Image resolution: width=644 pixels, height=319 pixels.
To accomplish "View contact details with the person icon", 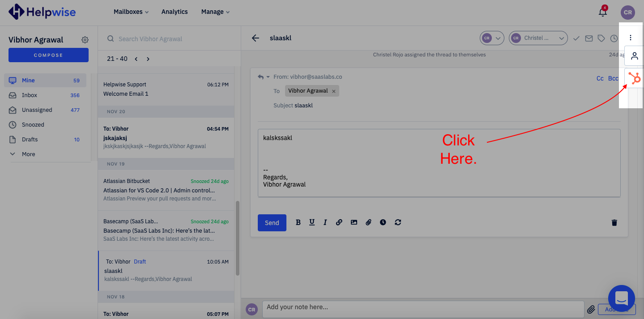I will 634,56.
